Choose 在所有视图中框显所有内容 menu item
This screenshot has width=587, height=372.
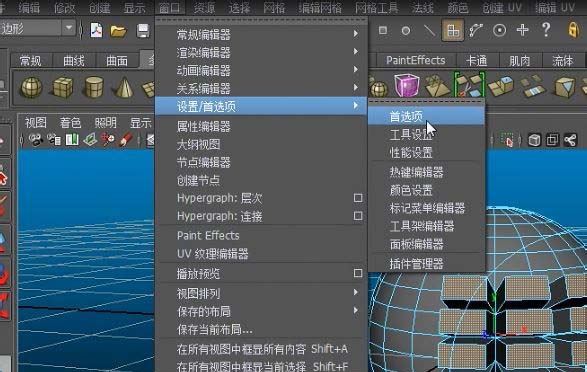coord(261,349)
